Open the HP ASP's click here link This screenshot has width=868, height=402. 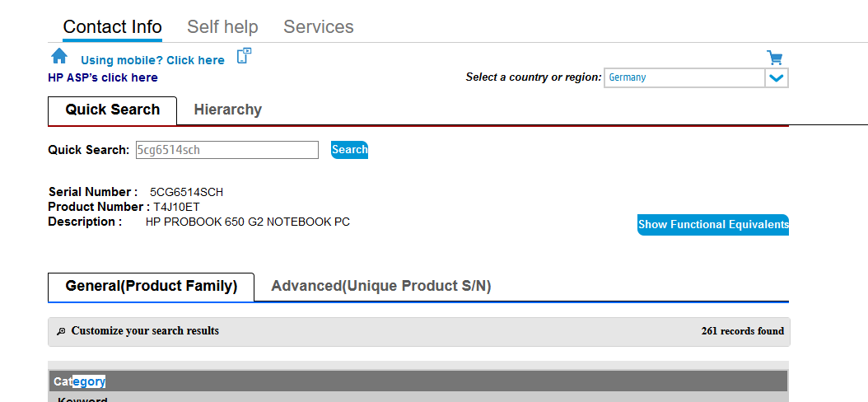(103, 78)
